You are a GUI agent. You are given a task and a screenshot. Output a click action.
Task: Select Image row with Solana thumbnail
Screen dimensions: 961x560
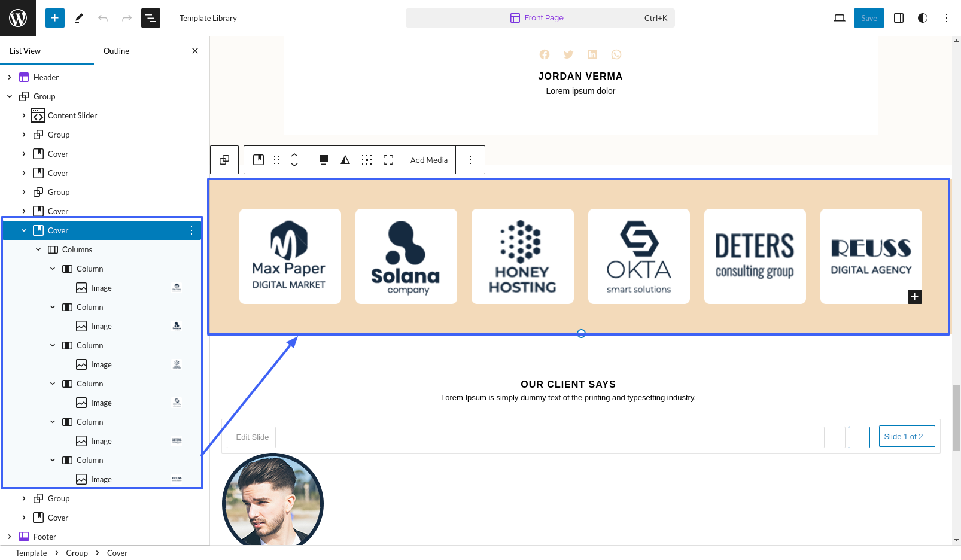(102, 326)
